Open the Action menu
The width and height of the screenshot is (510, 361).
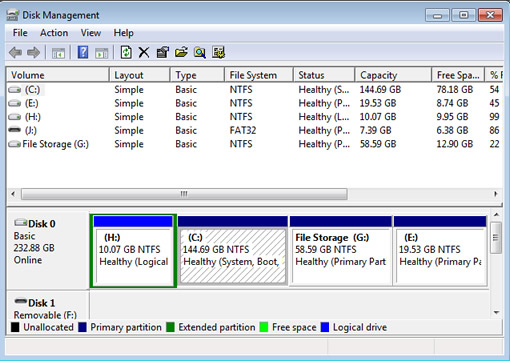click(x=54, y=33)
